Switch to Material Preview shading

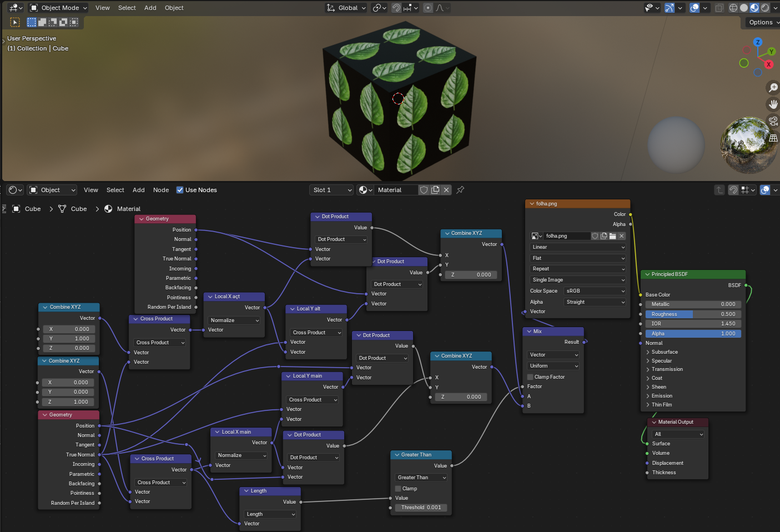pos(754,8)
